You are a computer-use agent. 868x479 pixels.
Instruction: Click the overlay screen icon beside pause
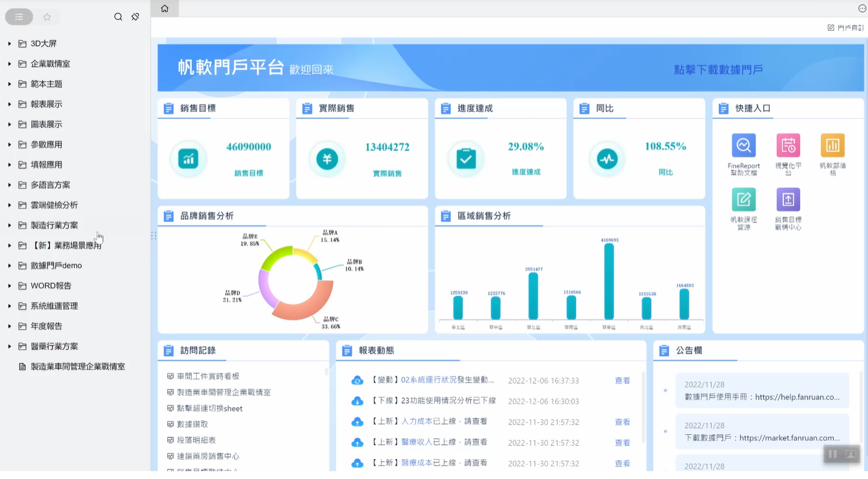pyautogui.click(x=851, y=454)
